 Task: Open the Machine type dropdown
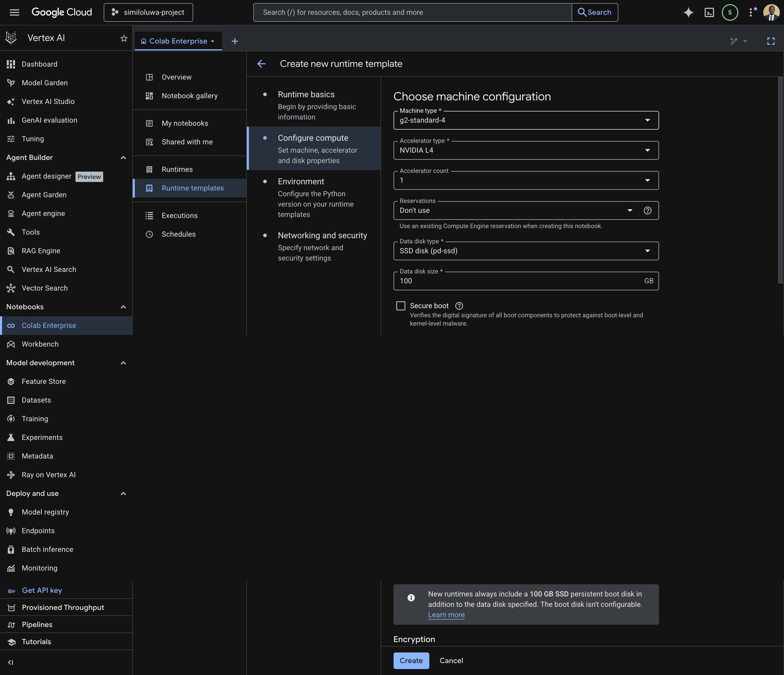526,120
